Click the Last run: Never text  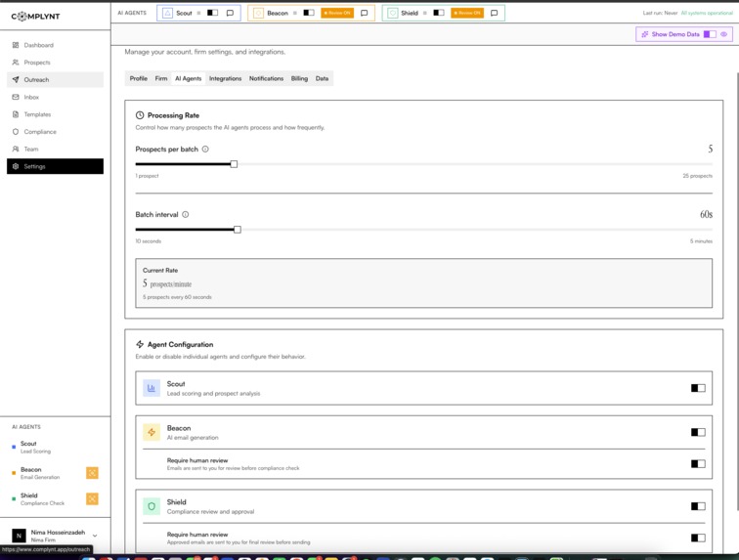[660, 14]
